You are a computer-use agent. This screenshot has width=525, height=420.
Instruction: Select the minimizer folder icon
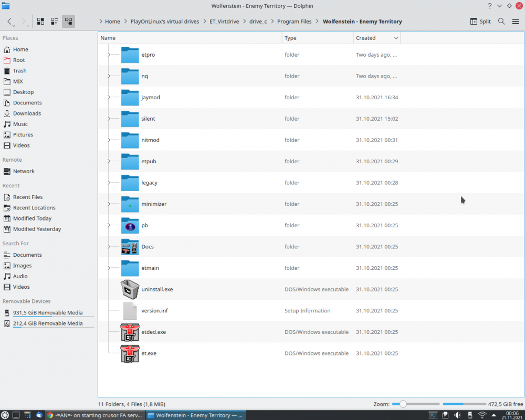click(x=130, y=204)
